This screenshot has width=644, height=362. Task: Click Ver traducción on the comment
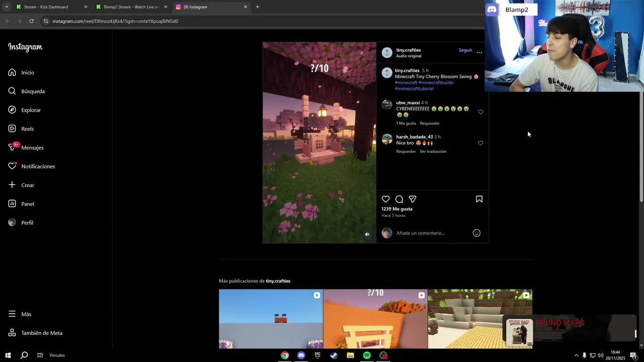[x=433, y=151]
